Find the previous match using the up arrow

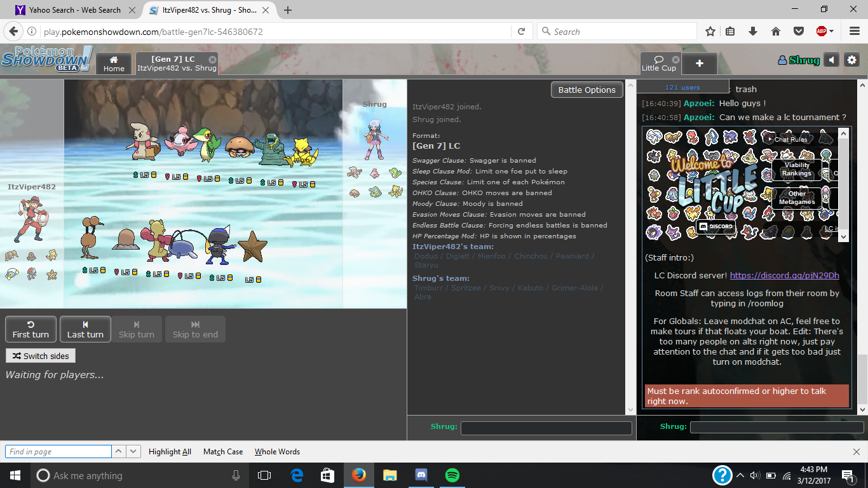pos(119,452)
